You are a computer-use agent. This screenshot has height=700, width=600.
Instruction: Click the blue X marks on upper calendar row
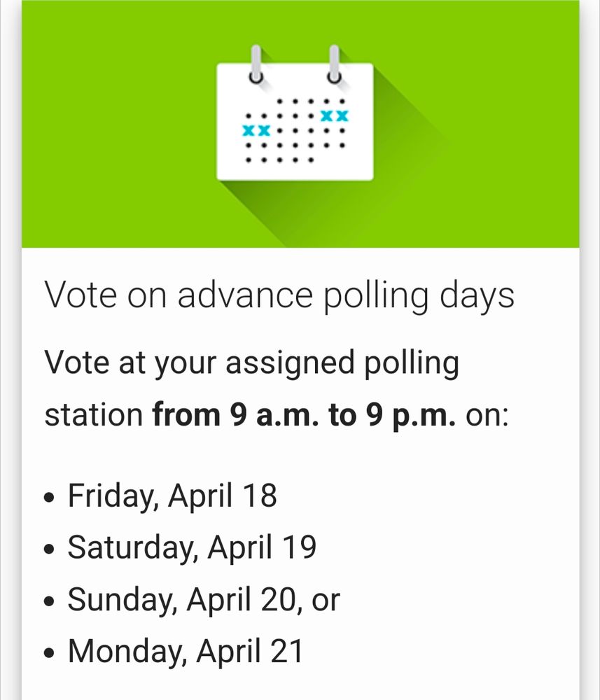coord(334,116)
